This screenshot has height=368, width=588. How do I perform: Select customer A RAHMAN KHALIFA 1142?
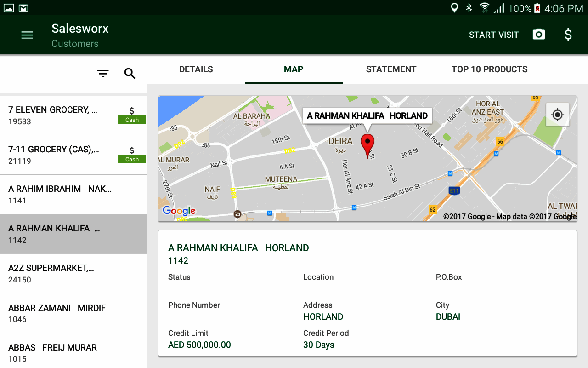point(73,234)
